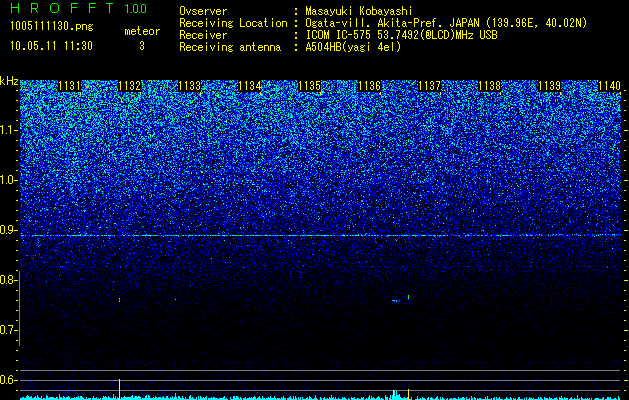Click the 1137 time marker
Viewport: 629px width, 400px height.
coord(430,86)
